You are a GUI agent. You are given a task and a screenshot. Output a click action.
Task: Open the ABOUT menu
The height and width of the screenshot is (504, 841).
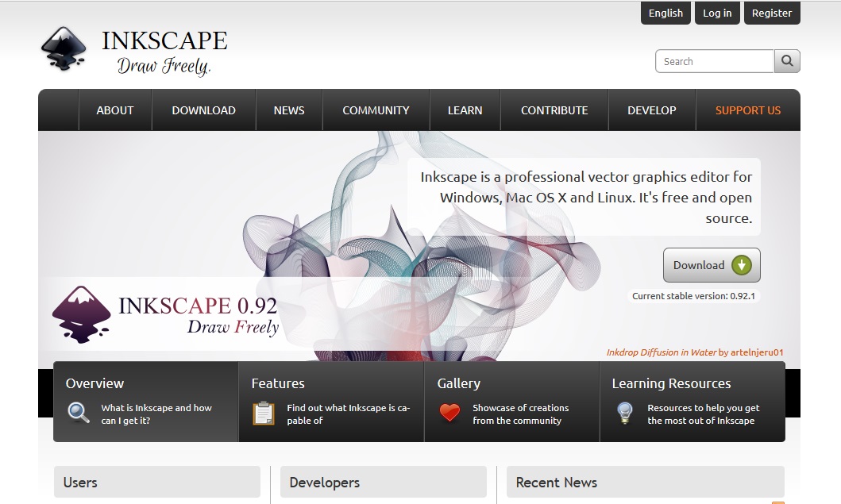115,110
